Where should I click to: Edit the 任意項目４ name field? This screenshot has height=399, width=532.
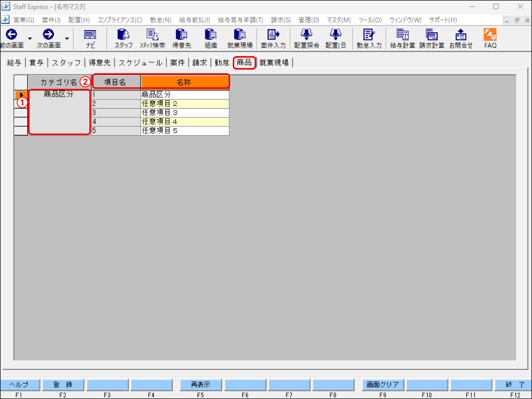point(185,122)
